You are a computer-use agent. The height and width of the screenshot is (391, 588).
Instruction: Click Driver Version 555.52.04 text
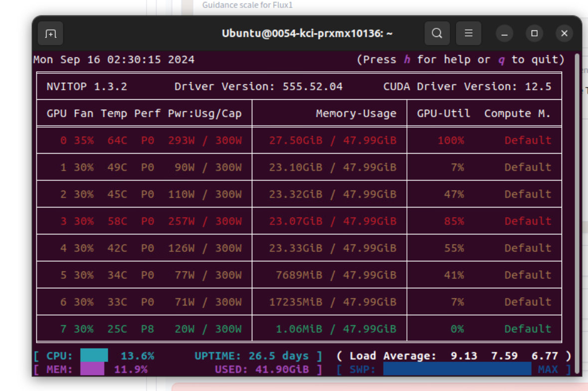click(258, 87)
